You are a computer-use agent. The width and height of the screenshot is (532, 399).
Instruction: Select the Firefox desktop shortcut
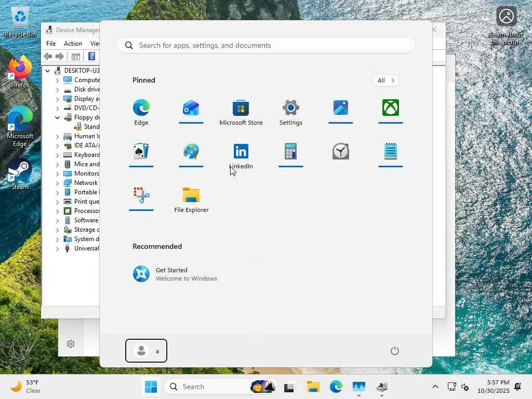click(x=20, y=73)
